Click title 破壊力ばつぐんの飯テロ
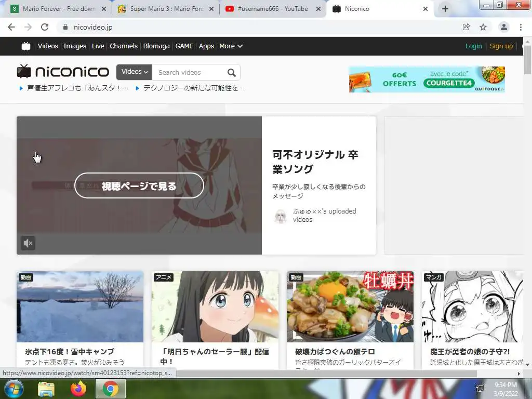532x399 pixels. pyautogui.click(x=335, y=352)
